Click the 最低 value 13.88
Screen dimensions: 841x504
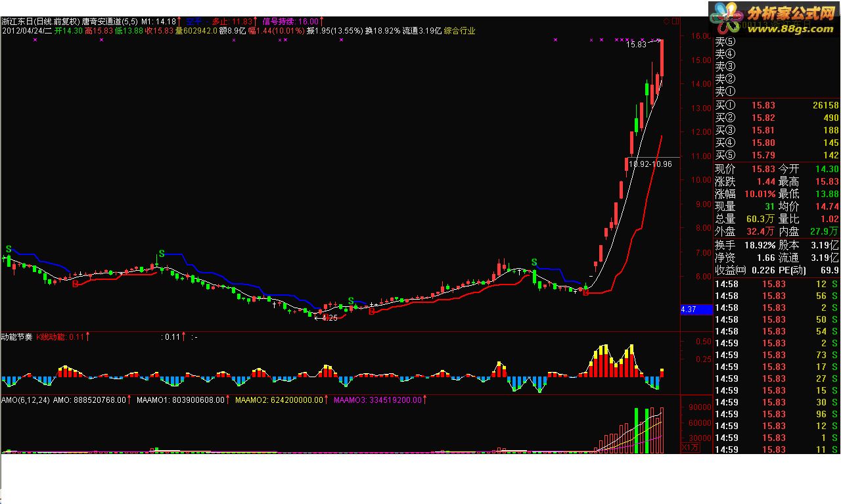click(x=826, y=194)
